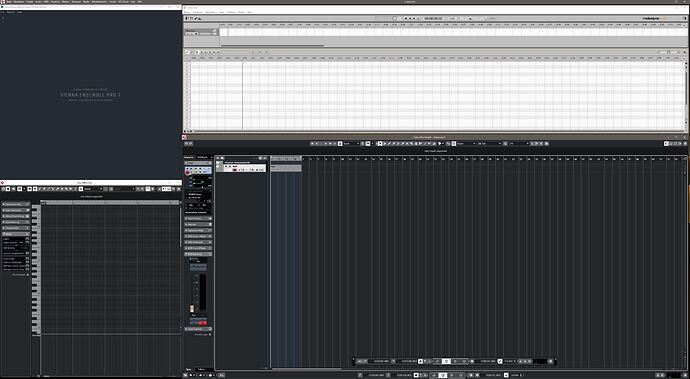Expand Transponieren section in Key Editor inspector
The height and width of the screenshot is (379, 690).
[16, 228]
